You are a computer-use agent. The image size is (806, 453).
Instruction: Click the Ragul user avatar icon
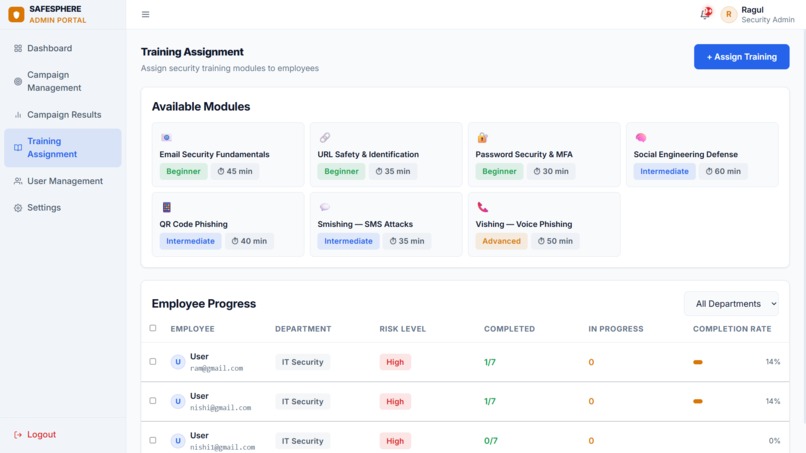728,14
